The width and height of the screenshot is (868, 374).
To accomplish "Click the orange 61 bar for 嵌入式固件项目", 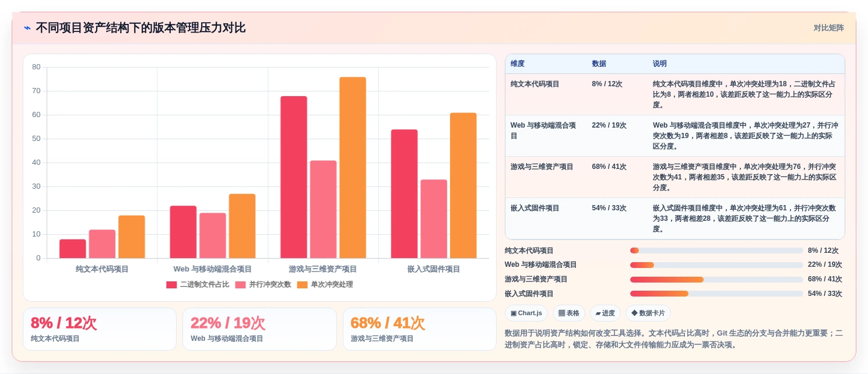I will [x=463, y=185].
